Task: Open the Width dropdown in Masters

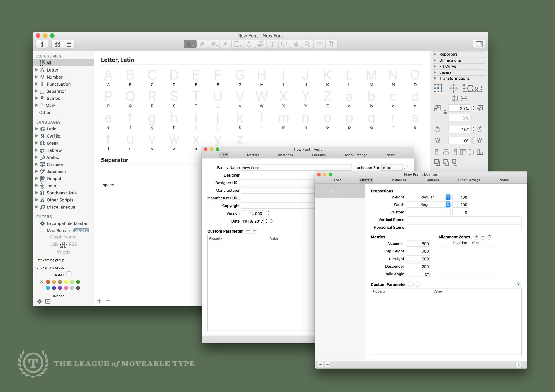Action: click(x=429, y=204)
